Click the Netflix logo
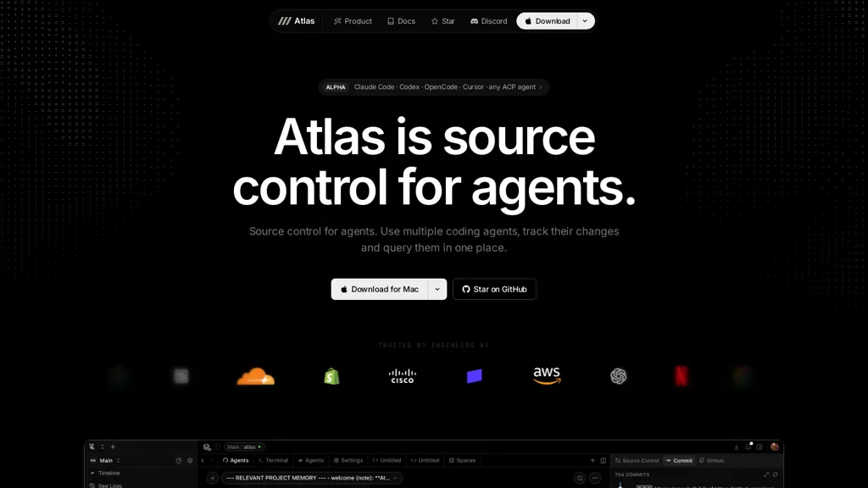Screen dimensions: 868x488 [x=682, y=376]
